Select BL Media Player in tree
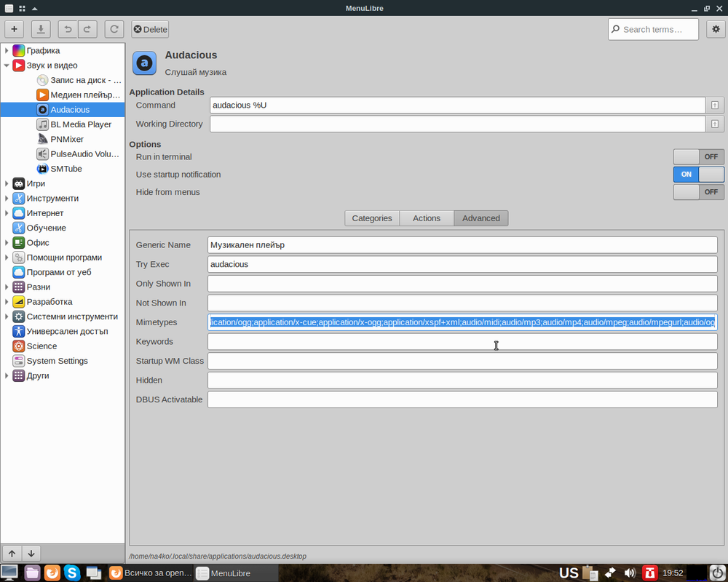This screenshot has width=728, height=582. click(x=81, y=124)
